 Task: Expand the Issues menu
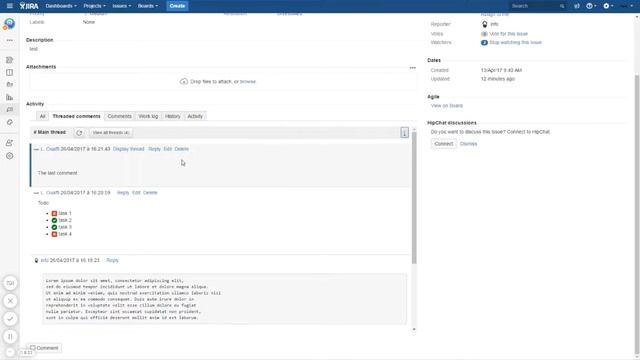(122, 6)
